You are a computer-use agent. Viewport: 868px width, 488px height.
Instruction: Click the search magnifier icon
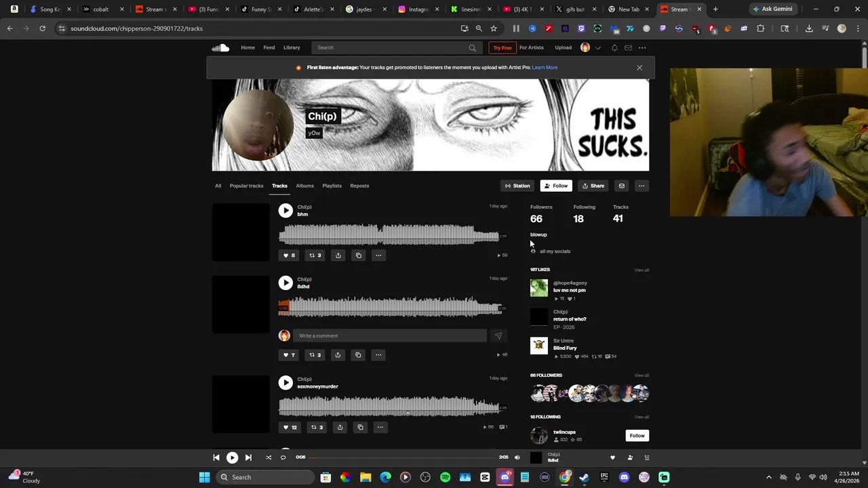point(473,47)
